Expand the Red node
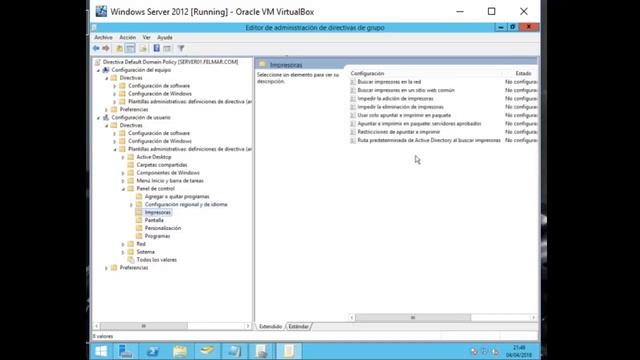Image resolution: width=640 pixels, height=360 pixels. pos(123,244)
